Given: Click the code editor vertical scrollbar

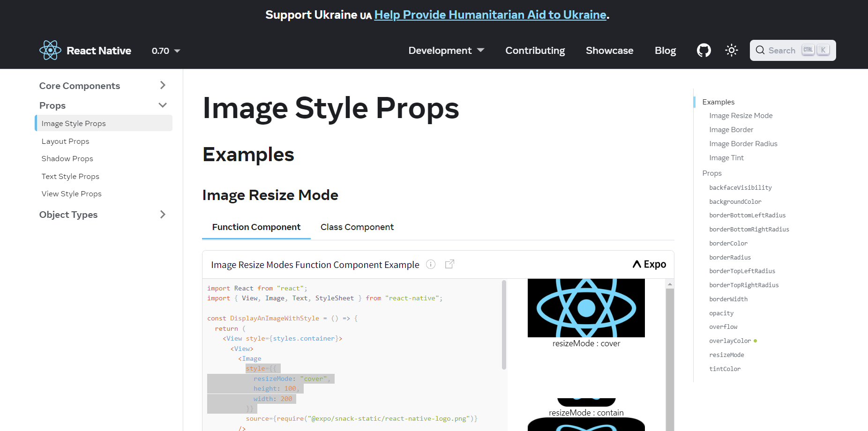Looking at the screenshot, I should (x=504, y=325).
